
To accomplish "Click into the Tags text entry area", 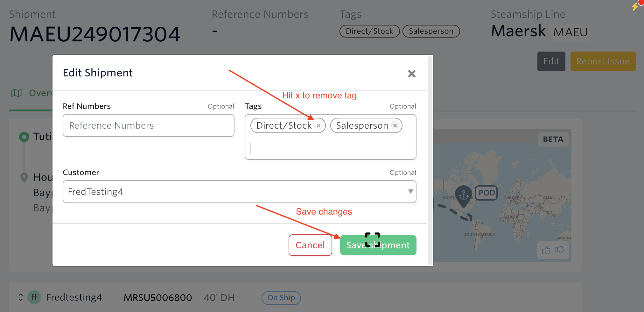I will [x=330, y=148].
